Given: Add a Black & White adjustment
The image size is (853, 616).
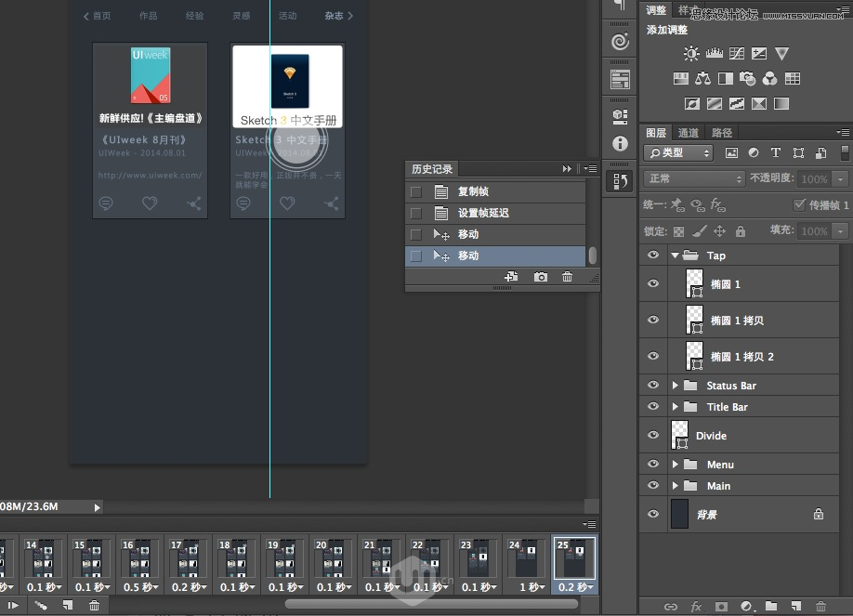Looking at the screenshot, I should click(x=725, y=78).
